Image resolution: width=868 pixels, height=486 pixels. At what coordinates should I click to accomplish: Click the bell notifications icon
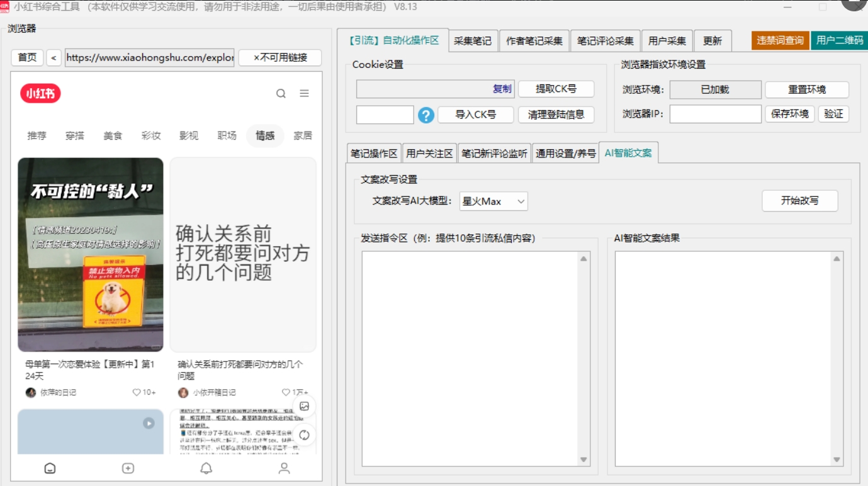pyautogui.click(x=206, y=468)
